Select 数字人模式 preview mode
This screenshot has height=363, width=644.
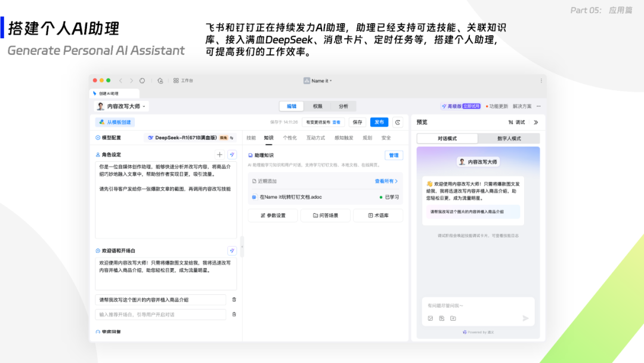(x=509, y=139)
